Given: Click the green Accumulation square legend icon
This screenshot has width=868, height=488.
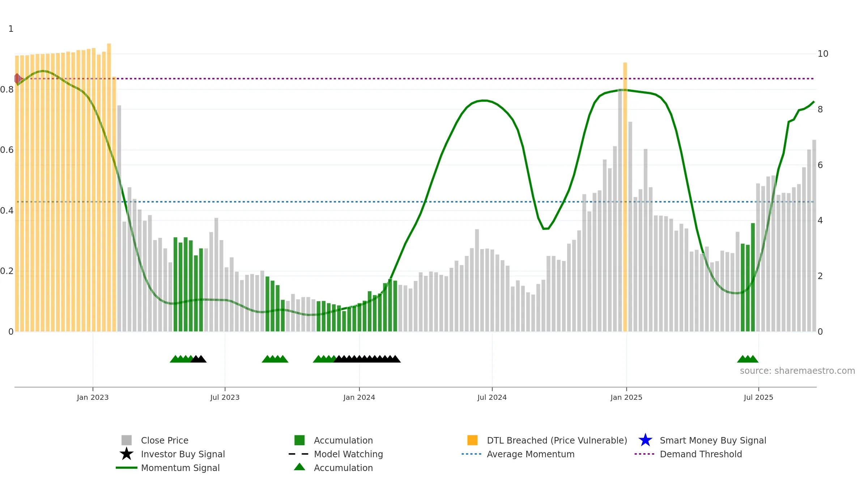Looking at the screenshot, I should tap(299, 440).
